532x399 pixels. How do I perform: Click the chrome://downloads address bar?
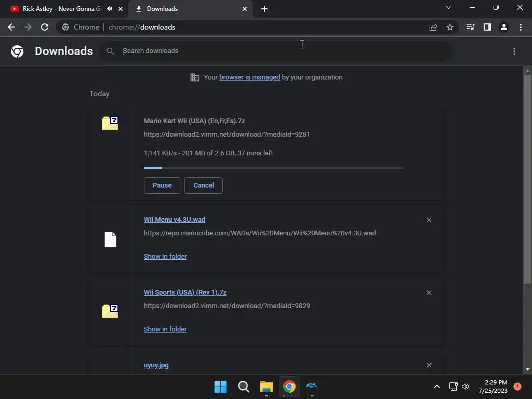click(x=258, y=27)
